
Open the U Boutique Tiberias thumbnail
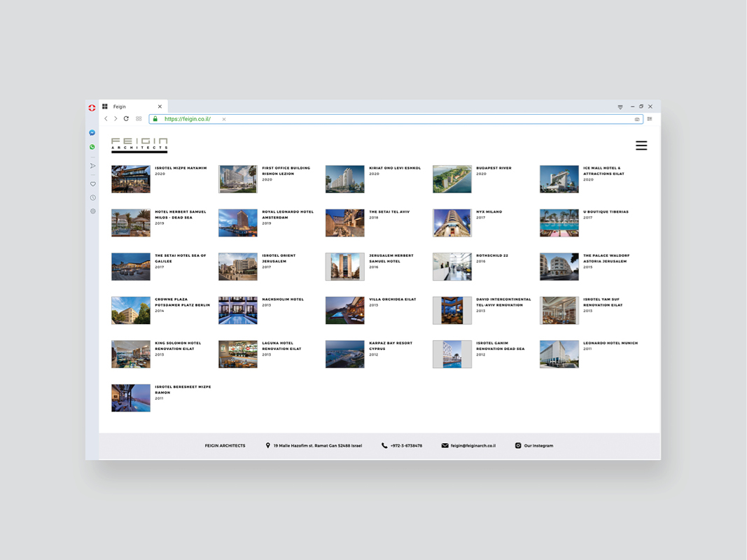coord(559,223)
